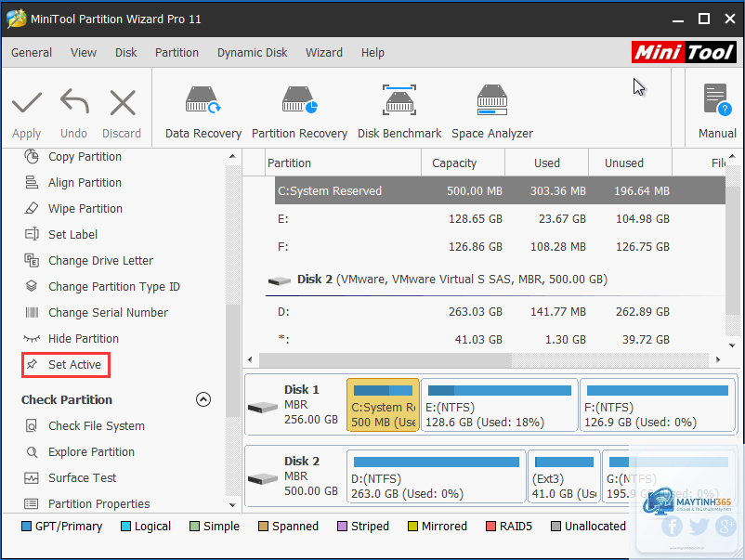Viewport: 745px width, 560px height.
Task: Click partition list scroll up arrow
Action: 732,156
